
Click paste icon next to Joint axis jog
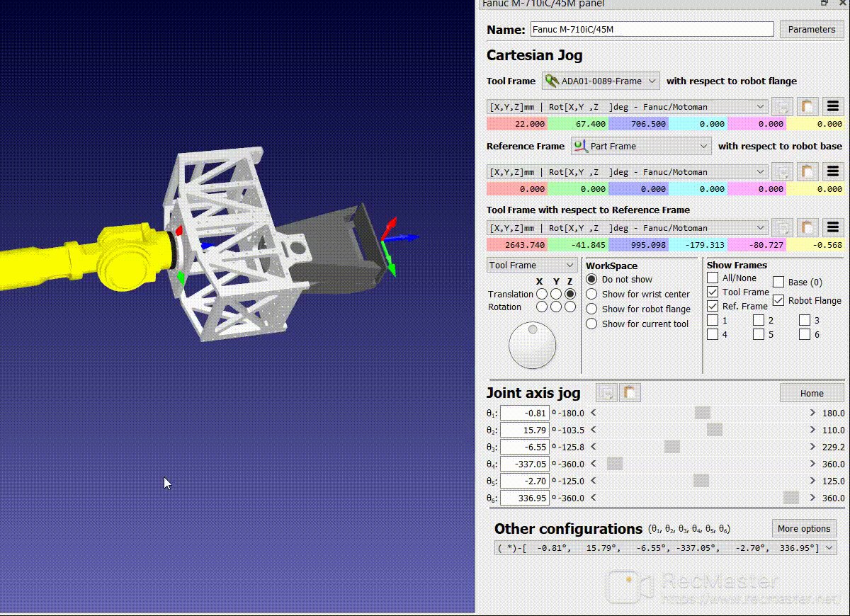(x=630, y=393)
